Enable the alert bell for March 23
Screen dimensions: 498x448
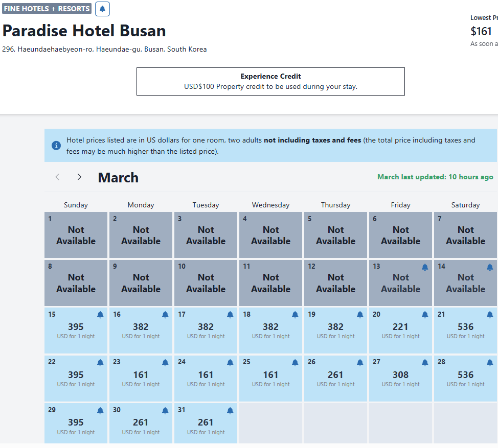(165, 363)
